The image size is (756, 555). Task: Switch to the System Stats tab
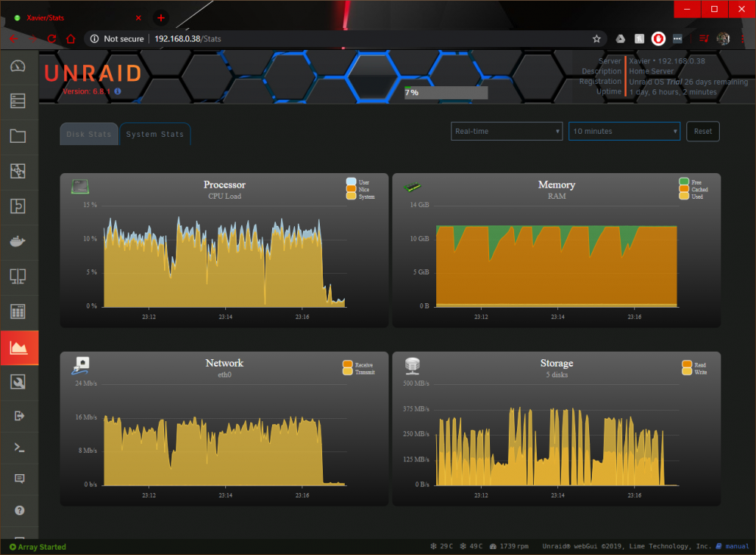(155, 134)
